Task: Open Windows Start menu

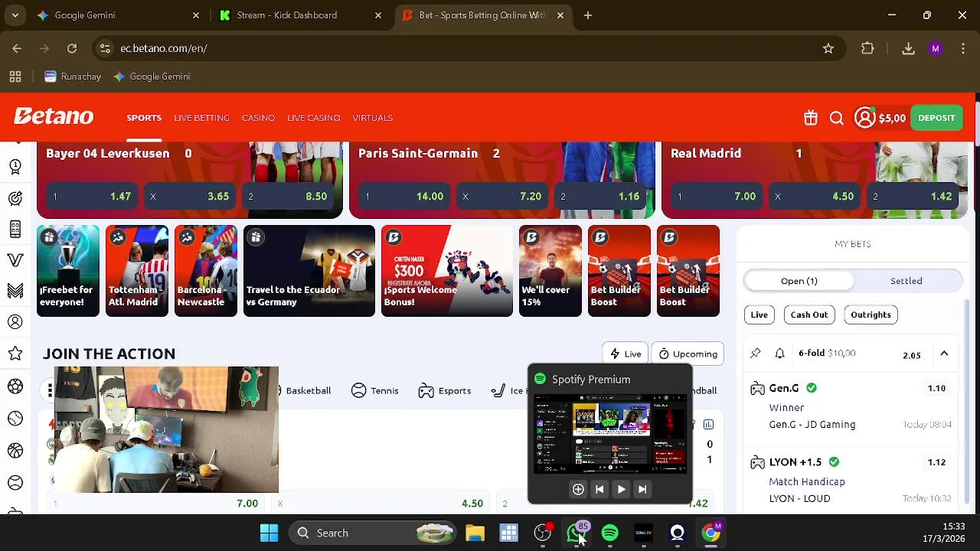Action: pyautogui.click(x=269, y=533)
